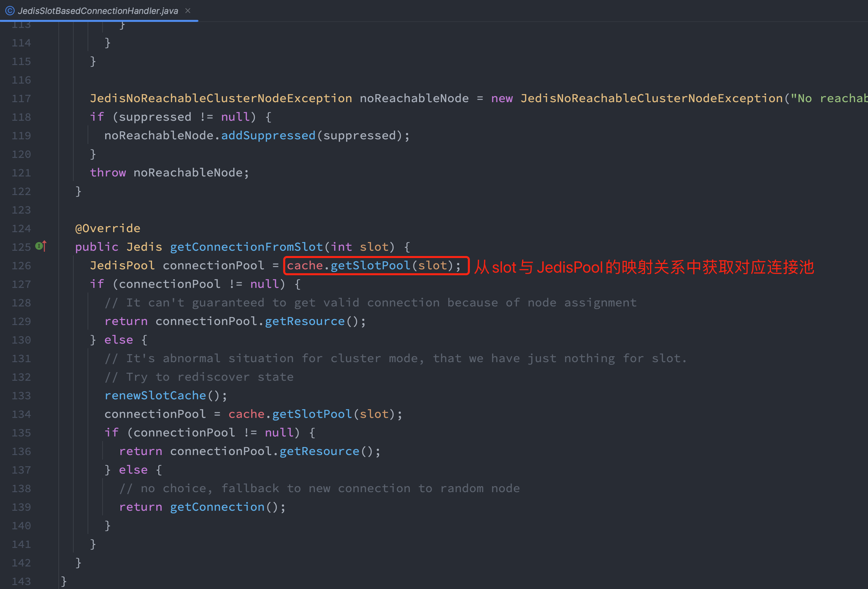The height and width of the screenshot is (589, 868).
Task: Click line number 117 in the gutter
Action: point(21,98)
